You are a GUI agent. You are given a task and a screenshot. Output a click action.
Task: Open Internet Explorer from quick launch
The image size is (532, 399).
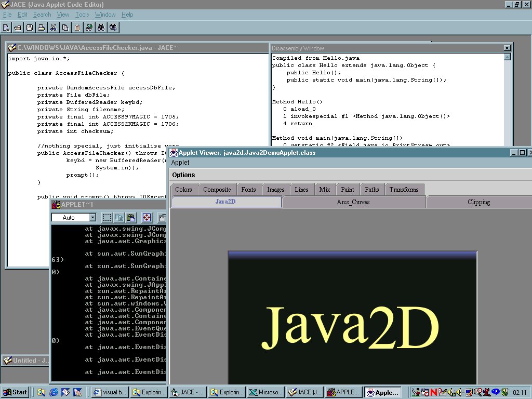coord(53,392)
